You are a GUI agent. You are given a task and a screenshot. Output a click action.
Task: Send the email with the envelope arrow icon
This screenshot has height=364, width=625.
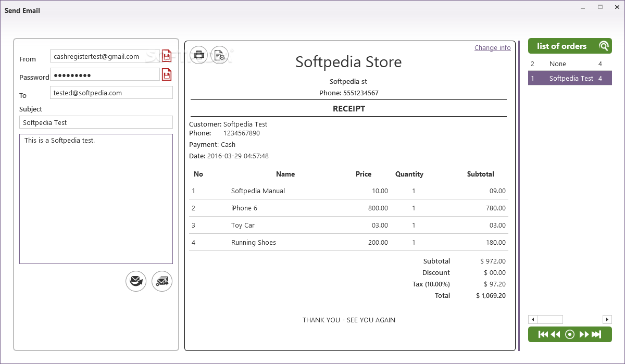136,281
